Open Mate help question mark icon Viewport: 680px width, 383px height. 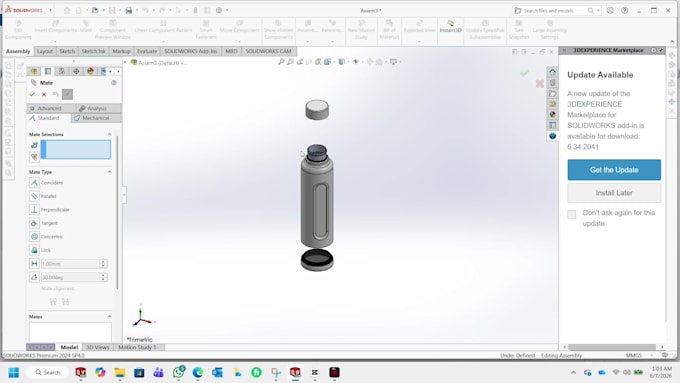click(114, 82)
